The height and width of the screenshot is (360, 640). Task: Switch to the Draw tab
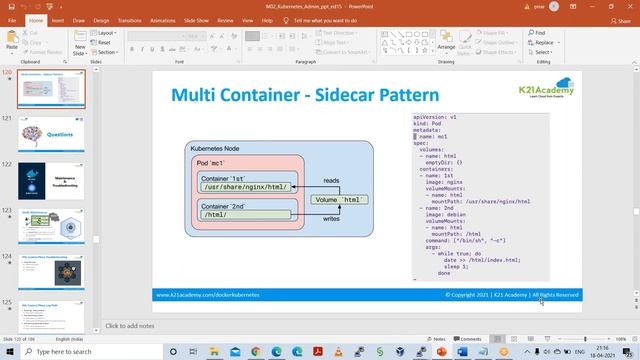[x=79, y=20]
